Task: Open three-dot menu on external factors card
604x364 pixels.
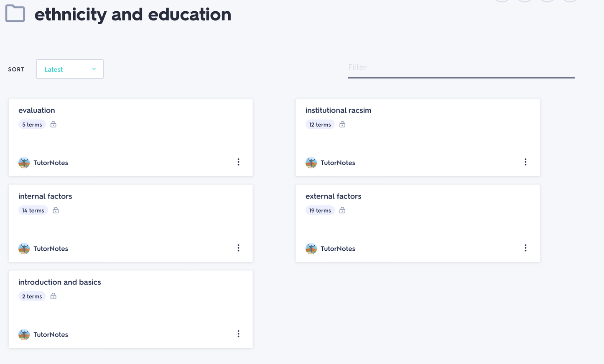Action: click(x=525, y=248)
